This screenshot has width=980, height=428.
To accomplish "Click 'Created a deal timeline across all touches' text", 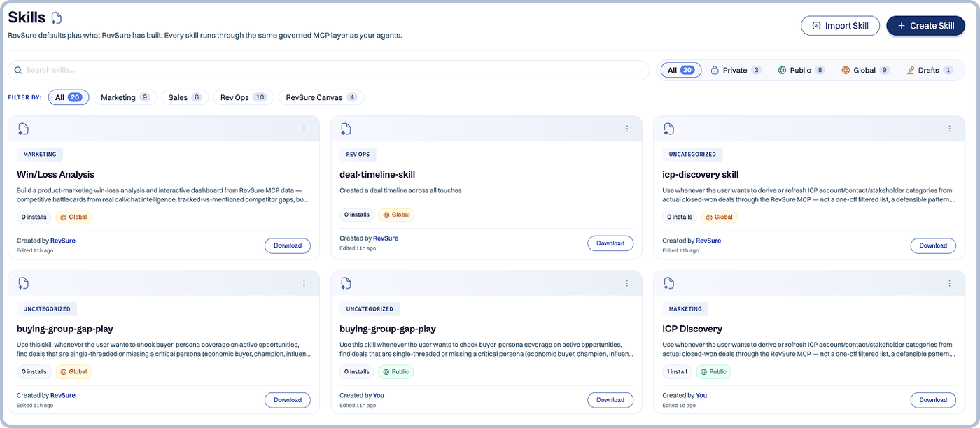I will coord(400,190).
